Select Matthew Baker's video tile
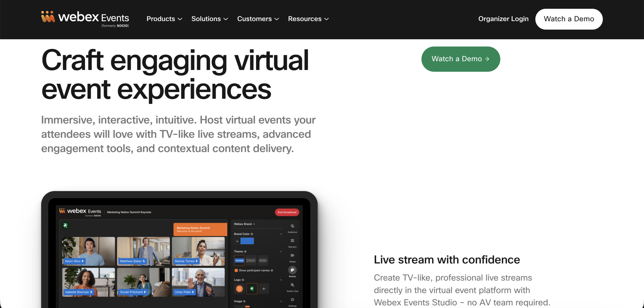Screen dimensions: 644x308 [x=143, y=251]
